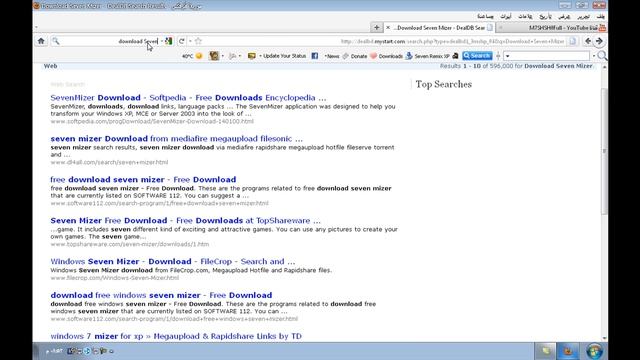
Task: Open the download free windows seven mizer result
Action: click(161, 295)
